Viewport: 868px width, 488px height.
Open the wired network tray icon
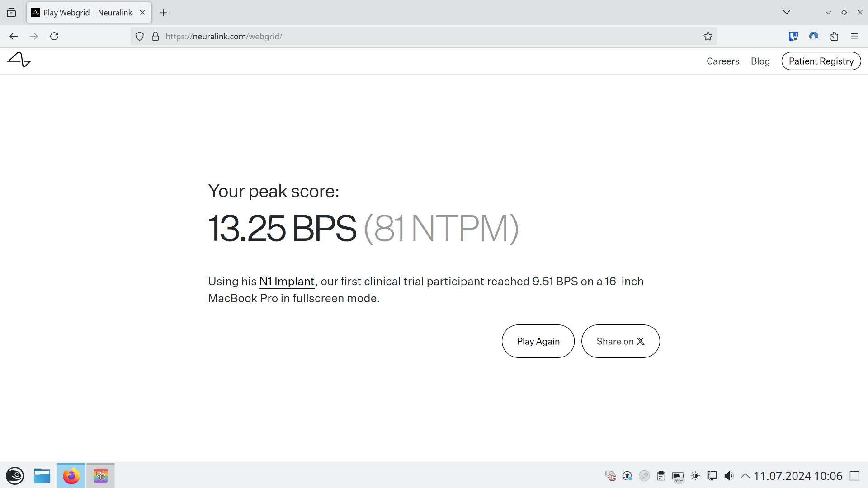[712, 476]
